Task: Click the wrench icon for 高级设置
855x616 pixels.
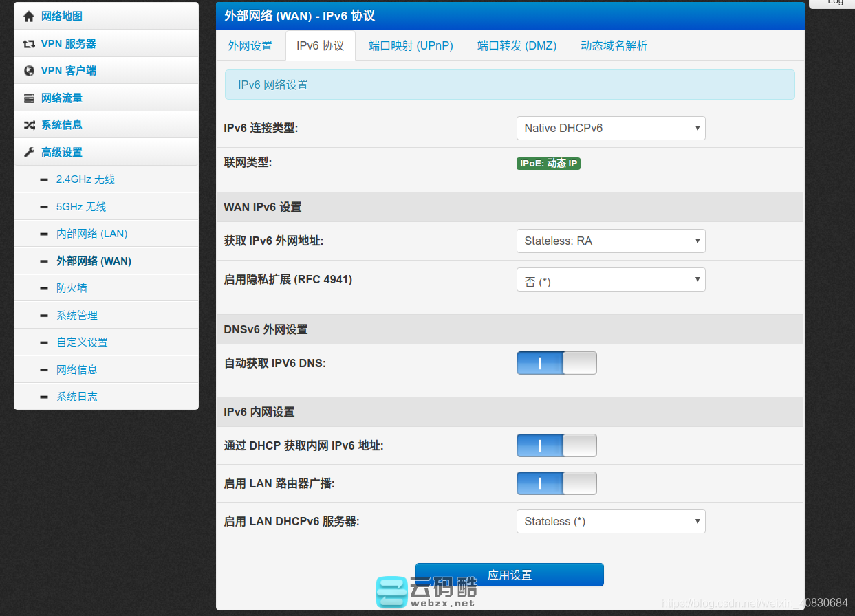Action: (x=29, y=153)
